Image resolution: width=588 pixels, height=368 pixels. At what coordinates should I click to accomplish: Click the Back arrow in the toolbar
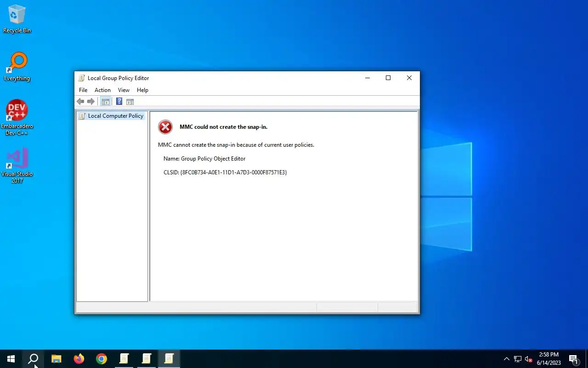pyautogui.click(x=80, y=102)
